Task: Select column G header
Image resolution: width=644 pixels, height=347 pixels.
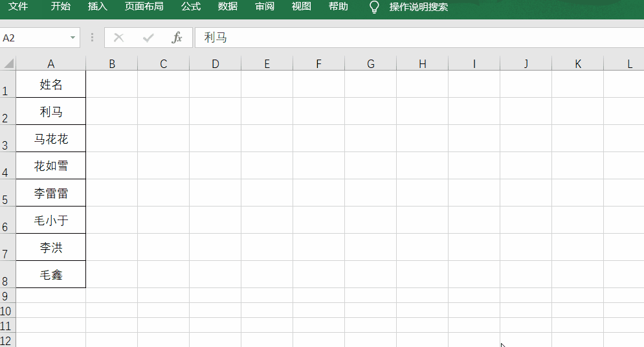Action: [x=370, y=63]
